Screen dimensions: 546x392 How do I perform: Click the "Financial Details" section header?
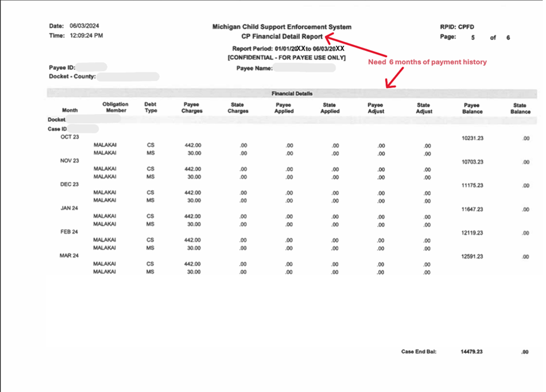coord(292,94)
